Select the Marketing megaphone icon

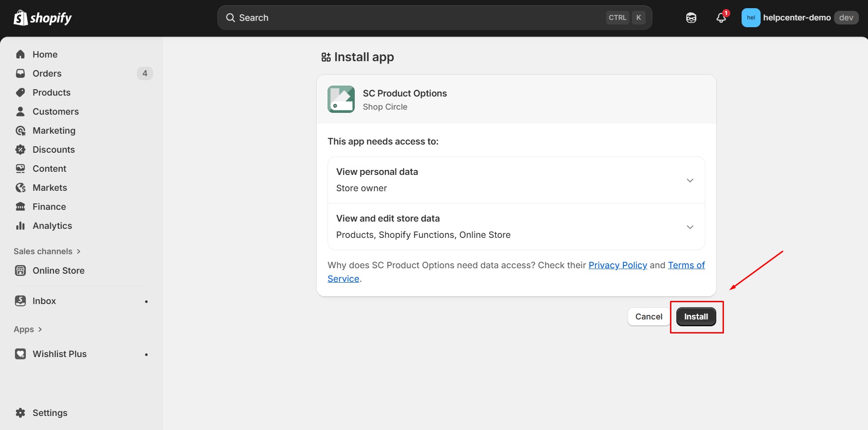click(x=21, y=130)
